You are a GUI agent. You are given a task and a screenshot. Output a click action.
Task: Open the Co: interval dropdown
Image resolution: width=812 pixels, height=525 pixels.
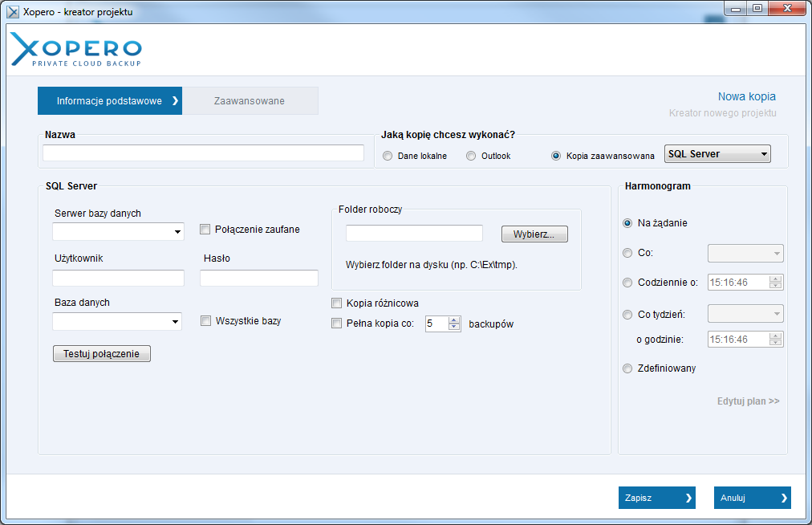(745, 254)
